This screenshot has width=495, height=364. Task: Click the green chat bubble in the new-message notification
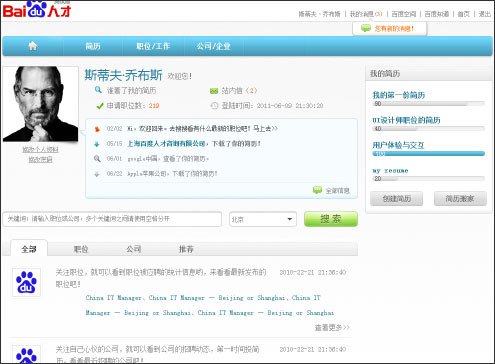(366, 28)
